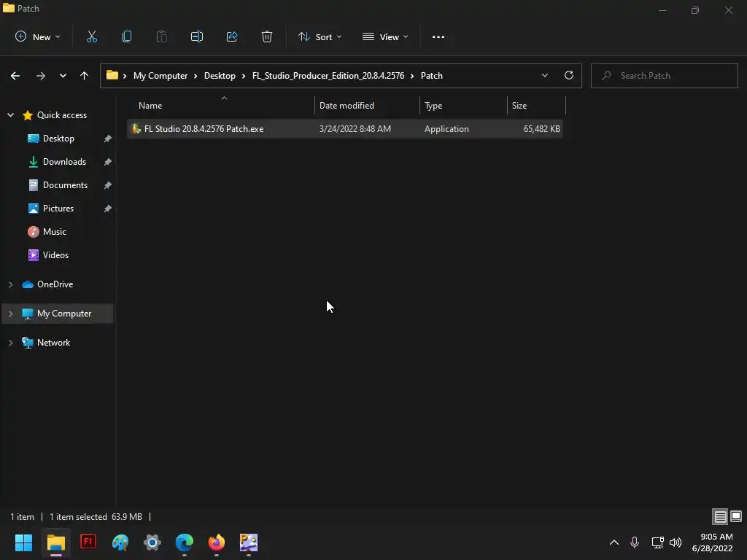Sort by the Size column header
Viewport: 747px width, 560px height.
(x=536, y=105)
